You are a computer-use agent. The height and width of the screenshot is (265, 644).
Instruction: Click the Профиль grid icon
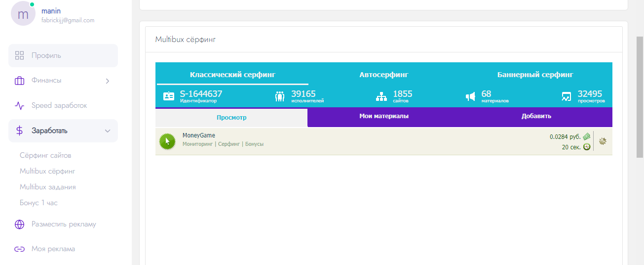[20, 55]
